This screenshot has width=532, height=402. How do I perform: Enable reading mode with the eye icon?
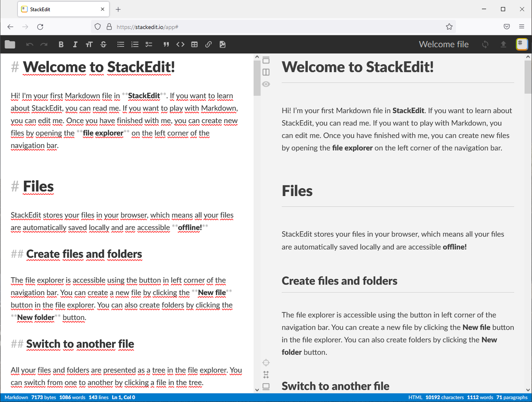266,84
